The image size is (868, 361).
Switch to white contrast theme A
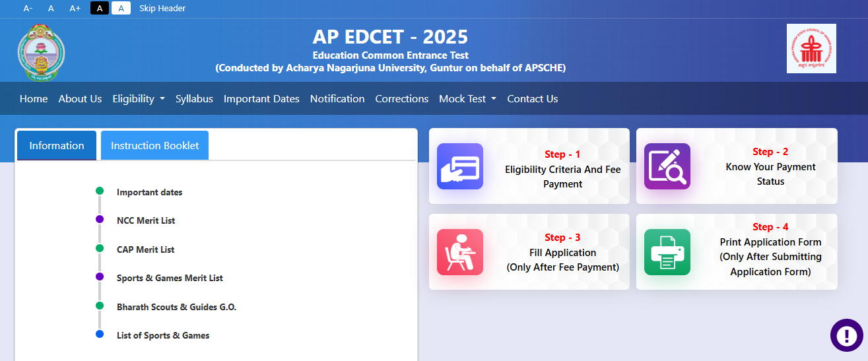click(x=121, y=8)
